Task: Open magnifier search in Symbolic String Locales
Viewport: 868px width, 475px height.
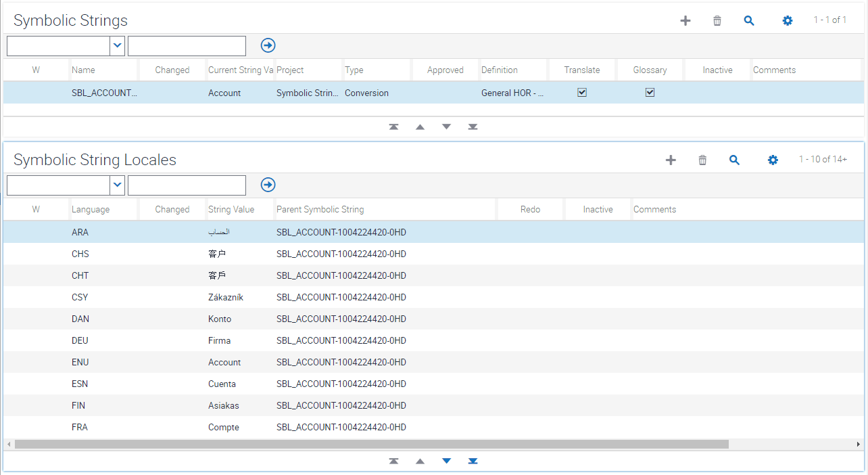Action: (x=734, y=160)
